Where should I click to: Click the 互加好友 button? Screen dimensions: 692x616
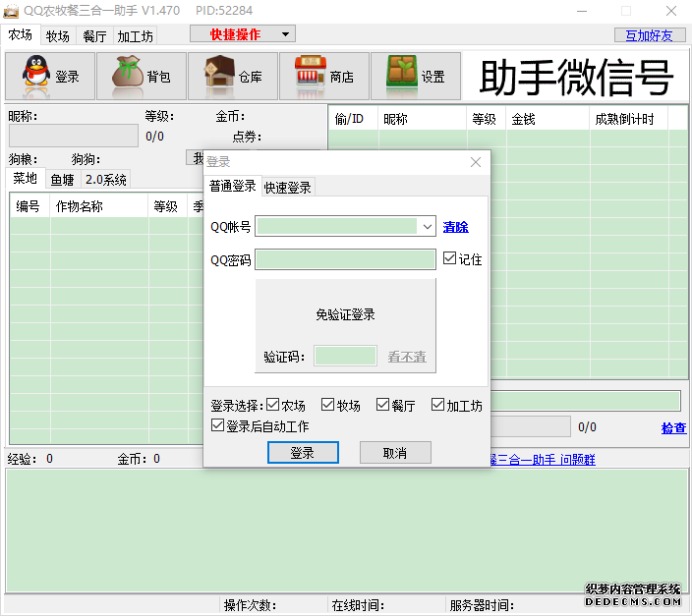coord(649,34)
